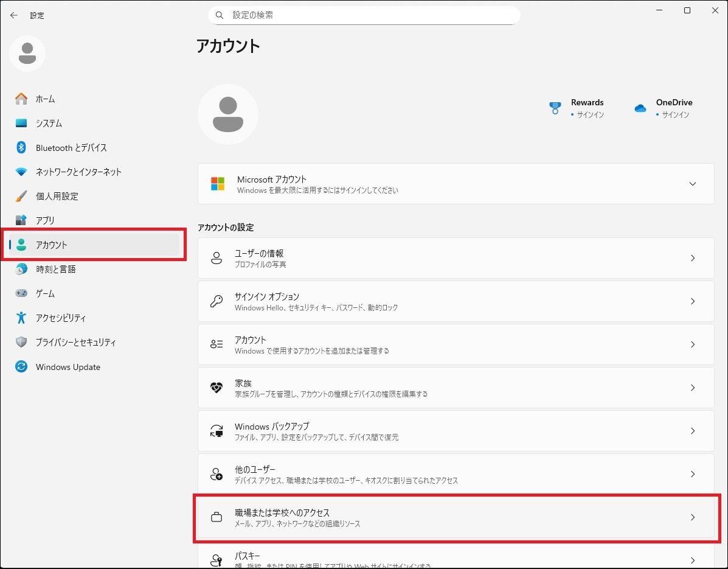Click the ホーム house icon
The image size is (728, 569).
point(21,99)
